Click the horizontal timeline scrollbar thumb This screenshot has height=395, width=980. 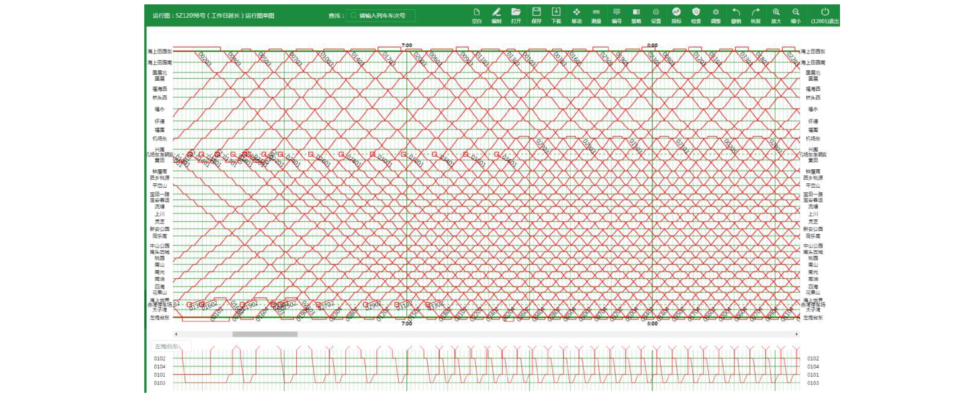(265, 334)
